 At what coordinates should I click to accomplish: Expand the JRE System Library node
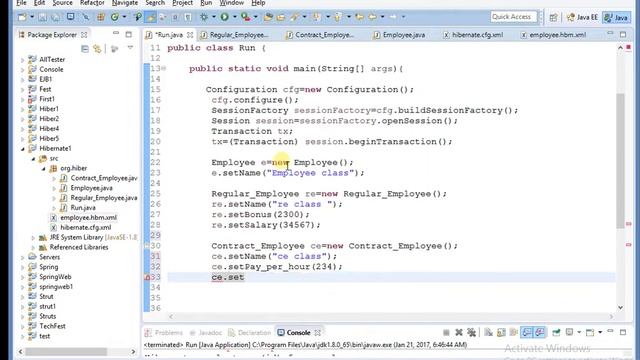click(x=33, y=238)
